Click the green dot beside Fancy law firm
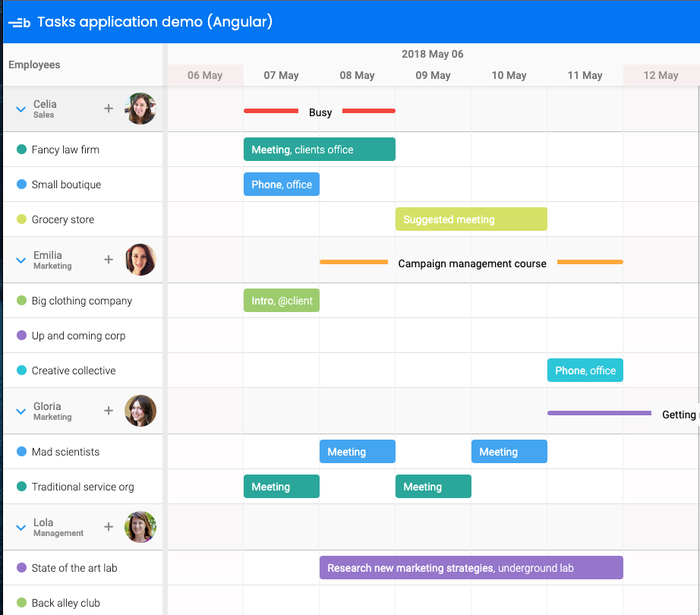The width and height of the screenshot is (700, 615). (x=22, y=150)
